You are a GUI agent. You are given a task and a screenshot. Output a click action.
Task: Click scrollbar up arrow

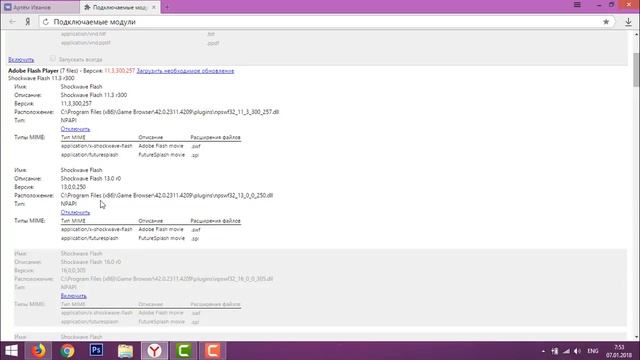tap(636, 35)
